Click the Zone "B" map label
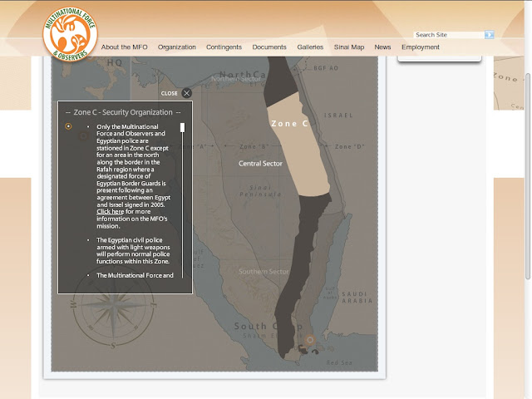Viewport: 532px width, 399px height. (x=254, y=146)
